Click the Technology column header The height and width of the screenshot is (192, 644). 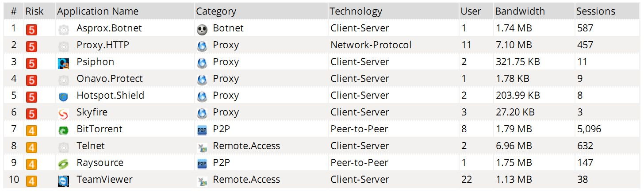355,12
